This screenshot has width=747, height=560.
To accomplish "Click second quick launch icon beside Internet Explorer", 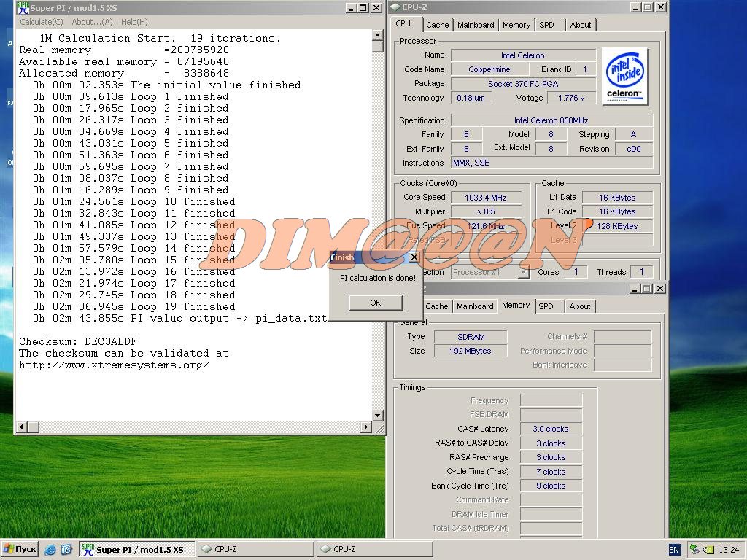I will point(66,550).
